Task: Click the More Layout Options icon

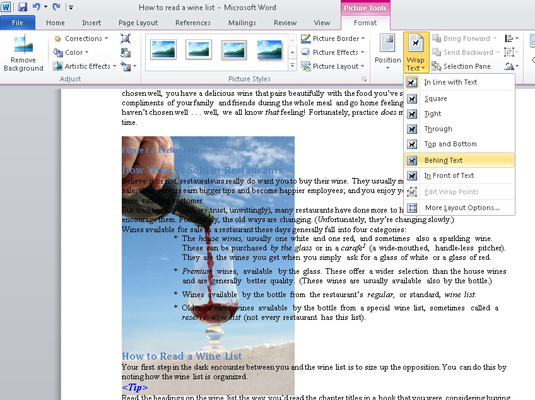Action: coord(412,208)
